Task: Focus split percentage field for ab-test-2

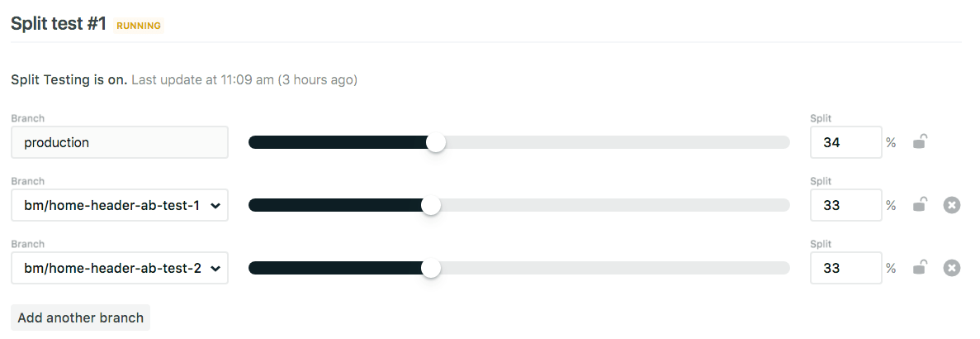Action: click(x=845, y=268)
